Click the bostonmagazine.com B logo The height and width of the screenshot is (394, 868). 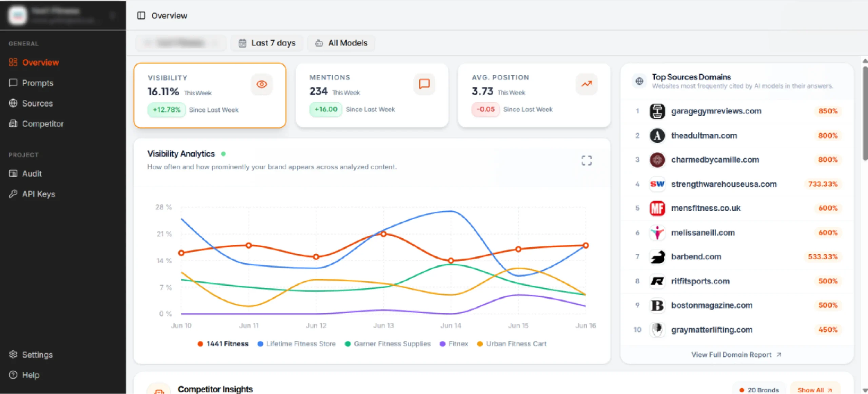tap(657, 305)
